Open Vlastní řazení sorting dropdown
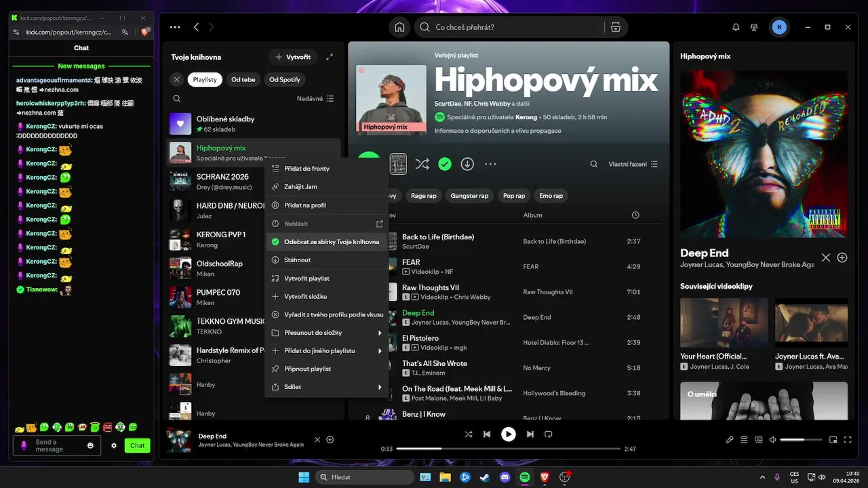This screenshot has width=868, height=488. [x=633, y=164]
